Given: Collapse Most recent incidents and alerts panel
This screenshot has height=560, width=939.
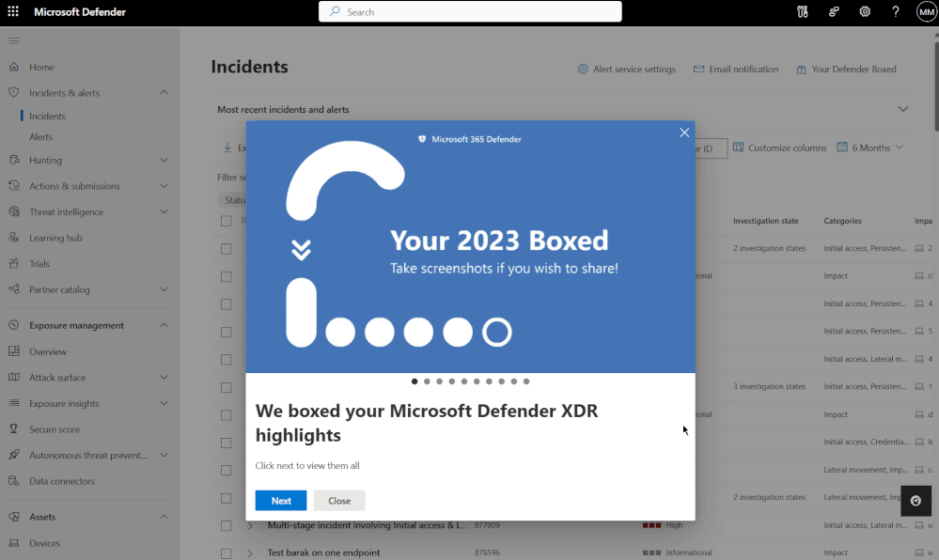Looking at the screenshot, I should click(x=903, y=109).
